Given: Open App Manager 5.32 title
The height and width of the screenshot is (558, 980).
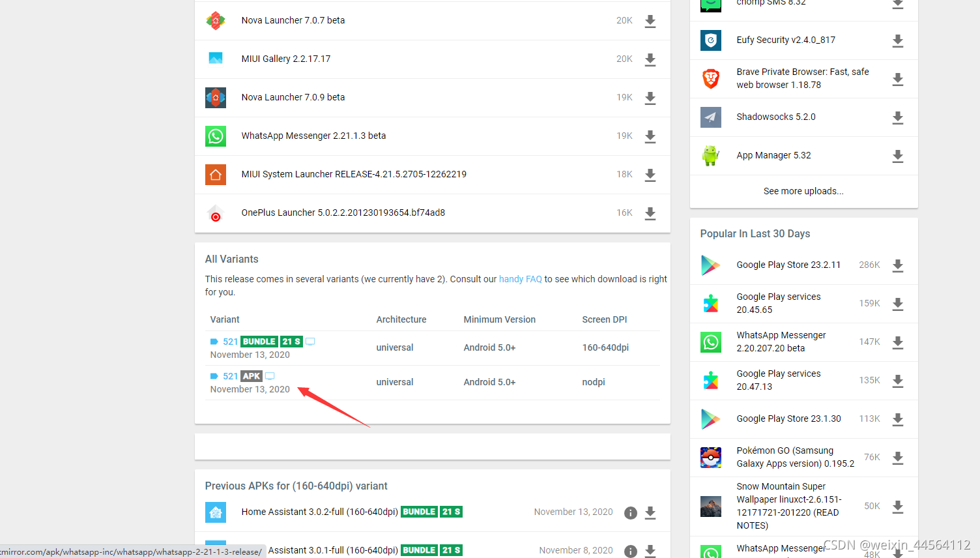Looking at the screenshot, I should pyautogui.click(x=774, y=155).
